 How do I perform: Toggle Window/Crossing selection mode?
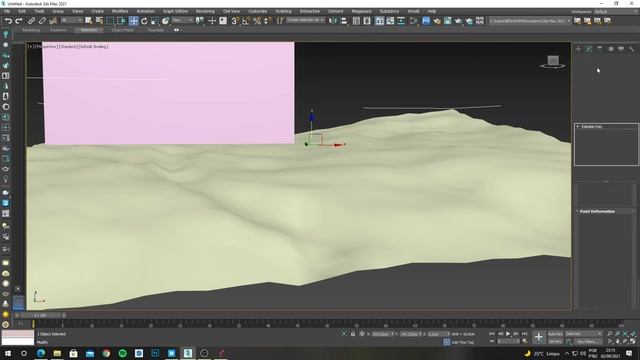point(121,20)
